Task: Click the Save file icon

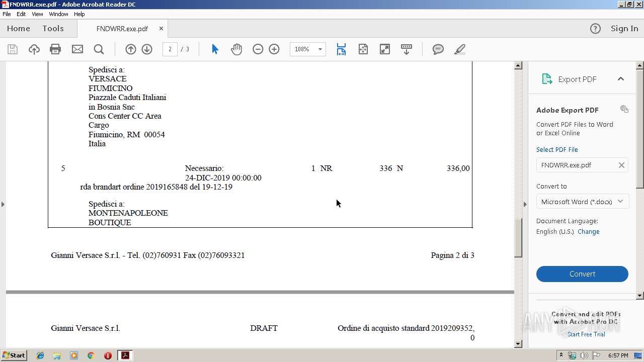Action: click(x=13, y=49)
